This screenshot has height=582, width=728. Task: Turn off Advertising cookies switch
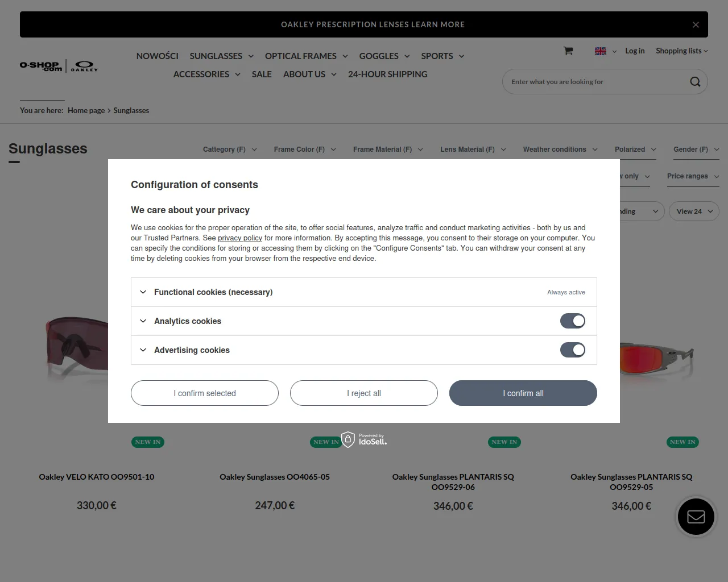coord(572,350)
